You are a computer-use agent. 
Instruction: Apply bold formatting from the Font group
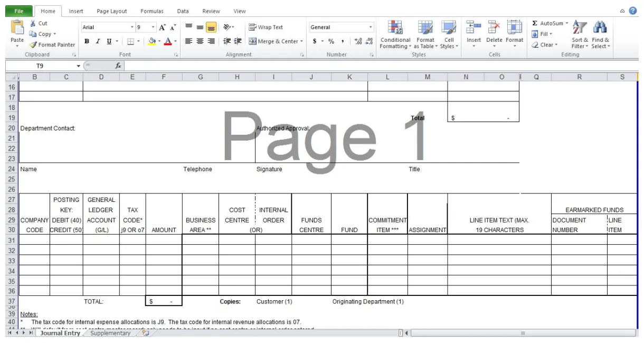87,41
